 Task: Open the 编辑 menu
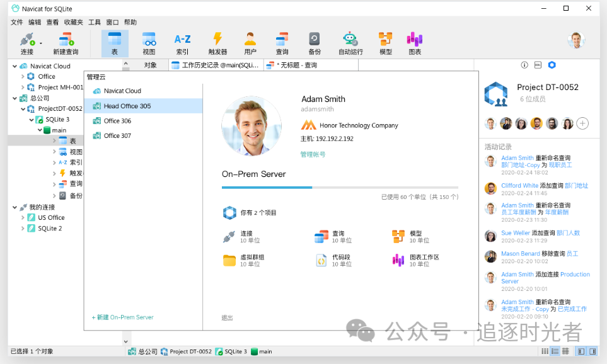[x=35, y=23]
